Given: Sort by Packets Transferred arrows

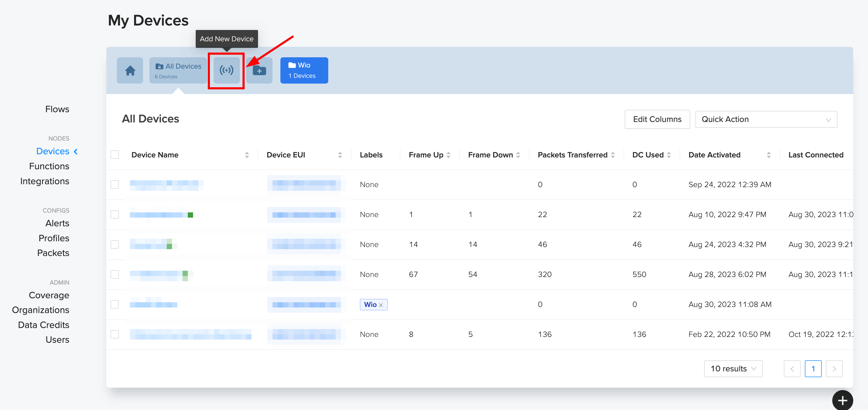Looking at the screenshot, I should [613, 155].
